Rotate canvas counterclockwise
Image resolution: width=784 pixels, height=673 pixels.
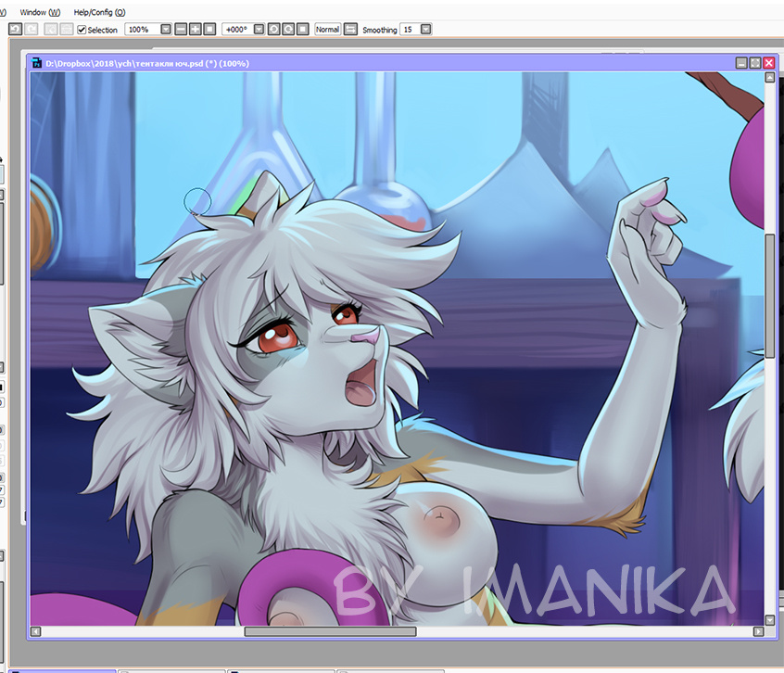[274, 30]
